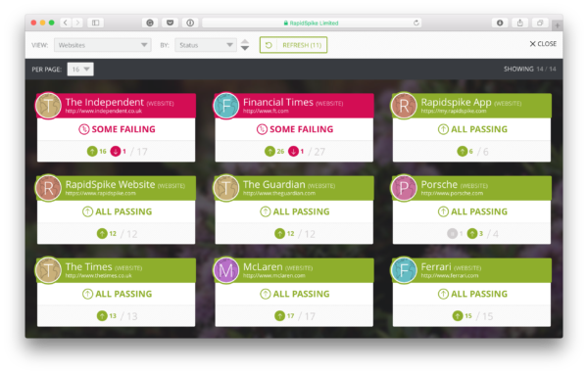Open the Per Page 16 dropdown

(80, 70)
